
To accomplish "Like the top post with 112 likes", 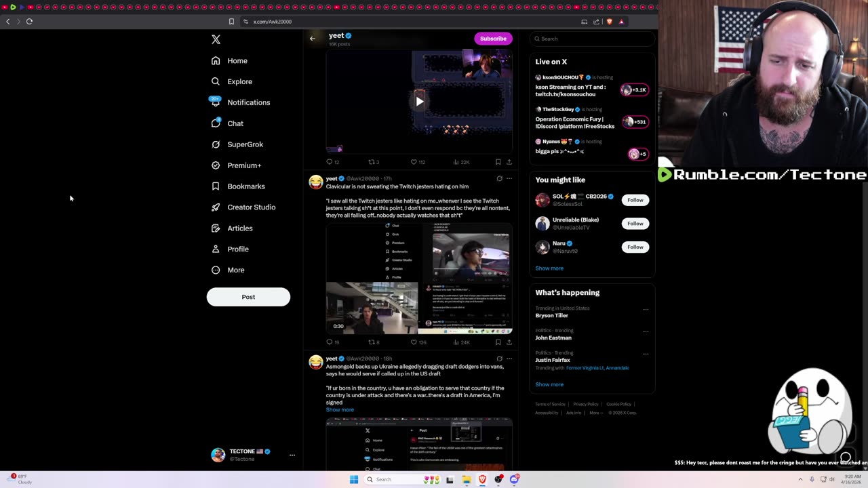I will pos(418,162).
